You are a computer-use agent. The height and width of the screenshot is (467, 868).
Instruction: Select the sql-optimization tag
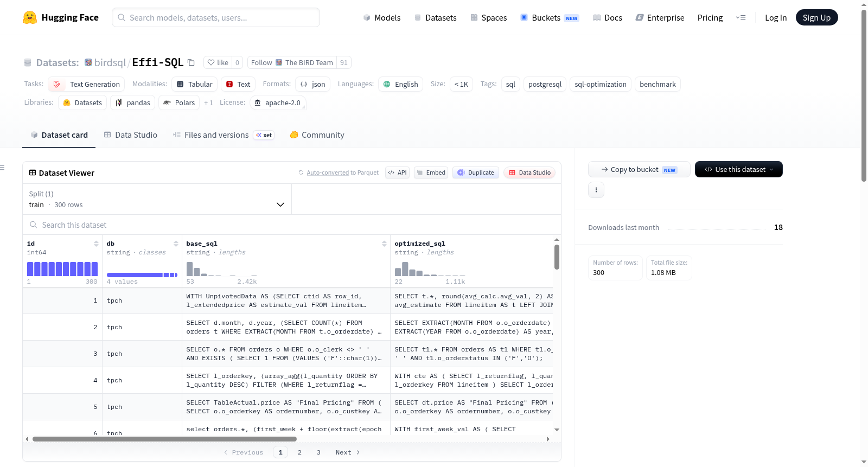click(601, 84)
